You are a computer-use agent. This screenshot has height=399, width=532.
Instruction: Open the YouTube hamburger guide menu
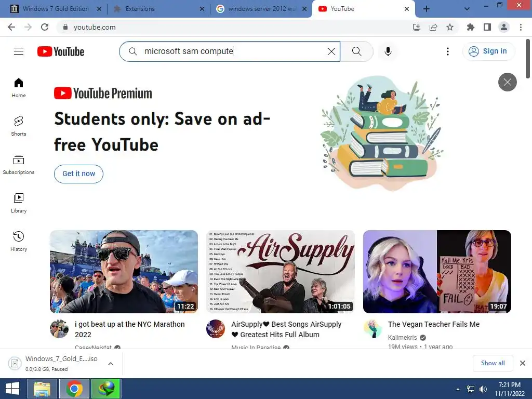19,51
